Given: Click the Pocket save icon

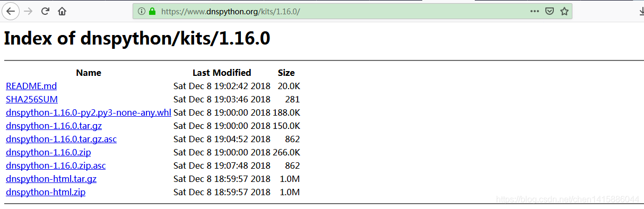Looking at the screenshot, I should tap(550, 11).
